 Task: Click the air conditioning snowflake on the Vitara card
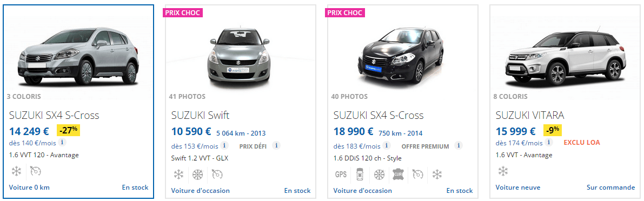tap(503, 171)
